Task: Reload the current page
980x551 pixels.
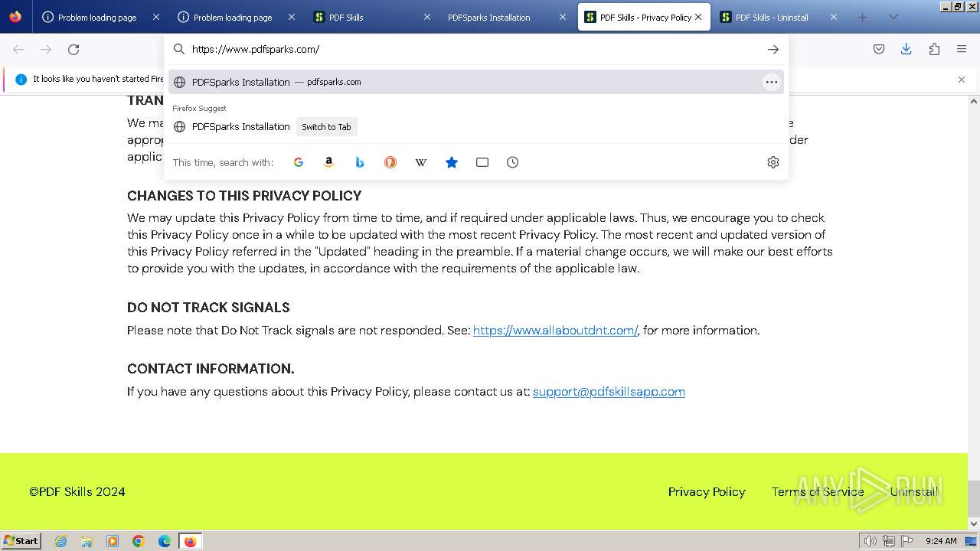Action: coord(73,50)
